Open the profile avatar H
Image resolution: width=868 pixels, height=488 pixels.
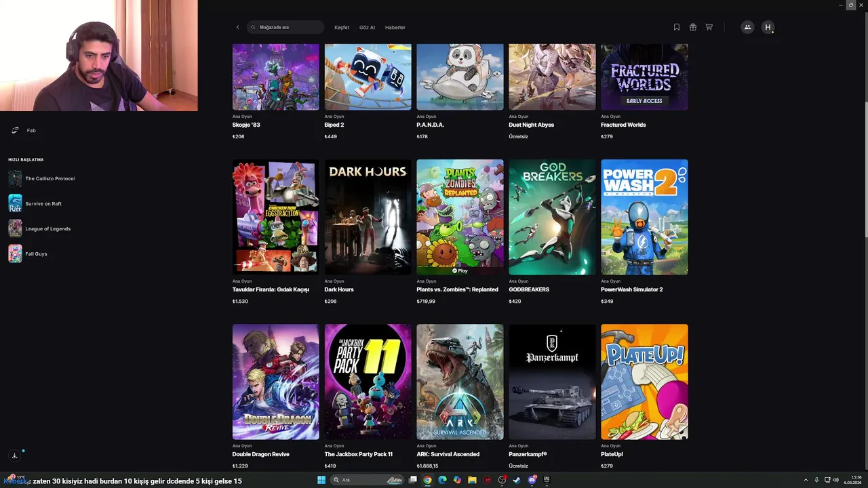pyautogui.click(x=768, y=27)
